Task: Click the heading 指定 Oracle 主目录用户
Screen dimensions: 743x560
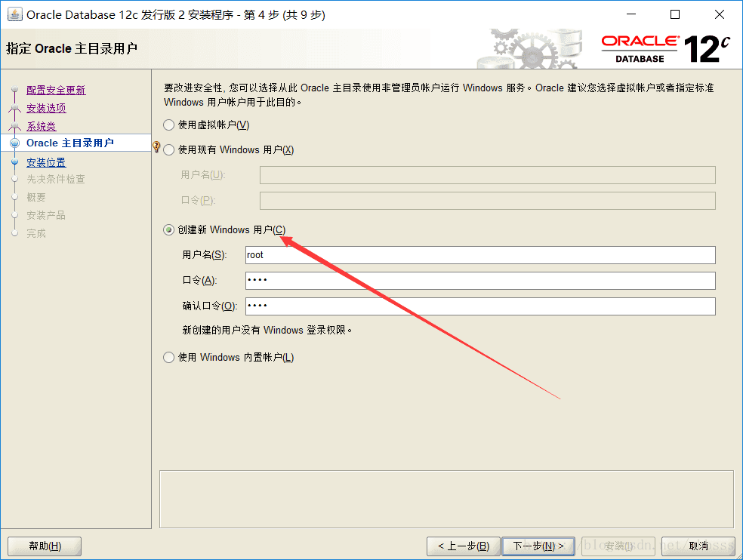Action: (x=72, y=49)
